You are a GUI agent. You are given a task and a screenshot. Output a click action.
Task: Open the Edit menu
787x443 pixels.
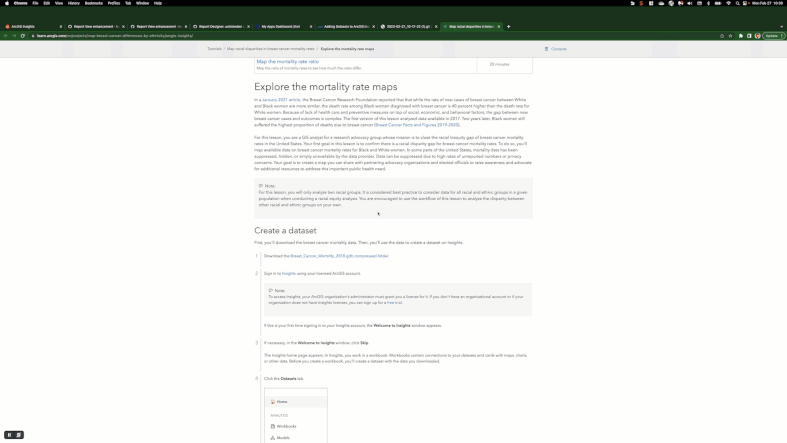(x=47, y=3)
